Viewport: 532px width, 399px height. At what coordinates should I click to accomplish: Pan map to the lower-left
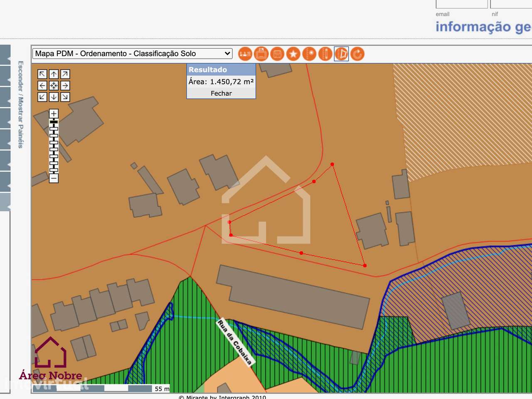click(42, 97)
